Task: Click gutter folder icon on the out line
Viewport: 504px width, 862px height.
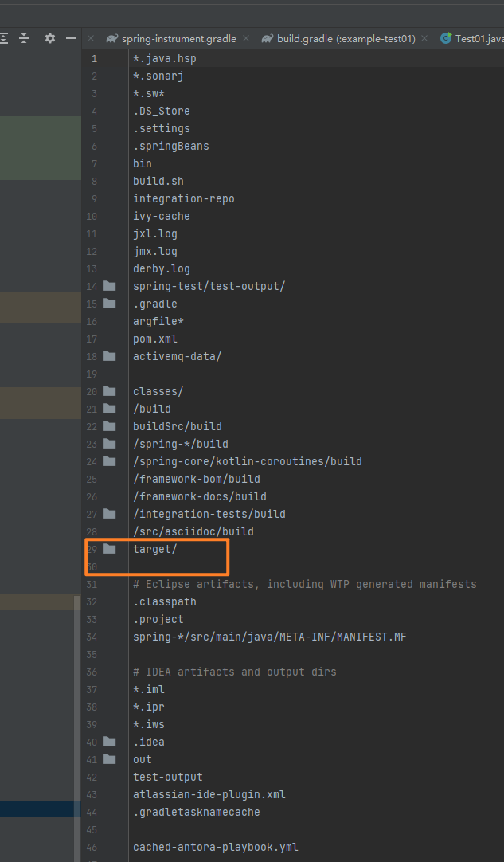Action: 109,759
